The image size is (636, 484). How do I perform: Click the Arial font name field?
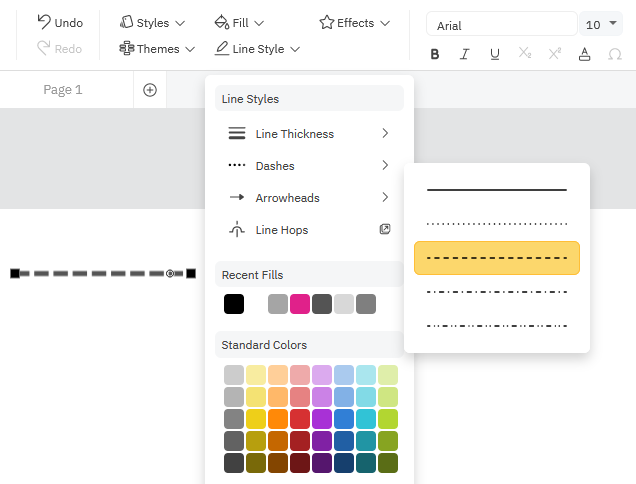pos(500,25)
